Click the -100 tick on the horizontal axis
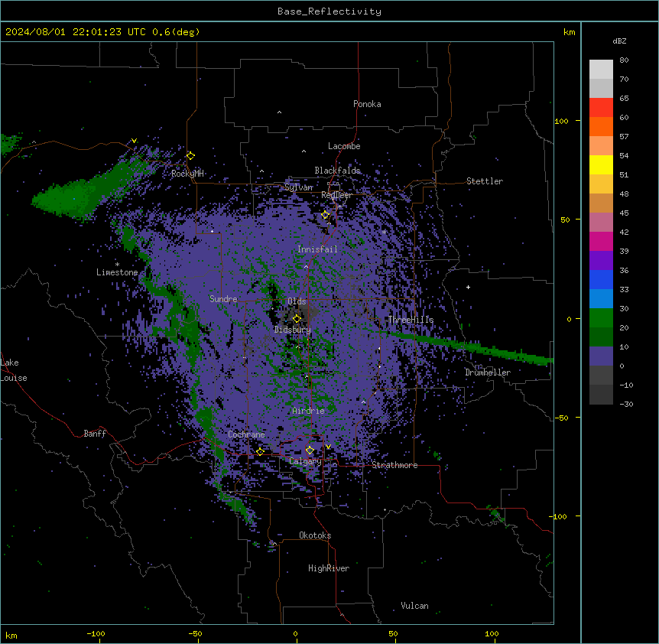The width and height of the screenshot is (659, 644). coord(96,634)
